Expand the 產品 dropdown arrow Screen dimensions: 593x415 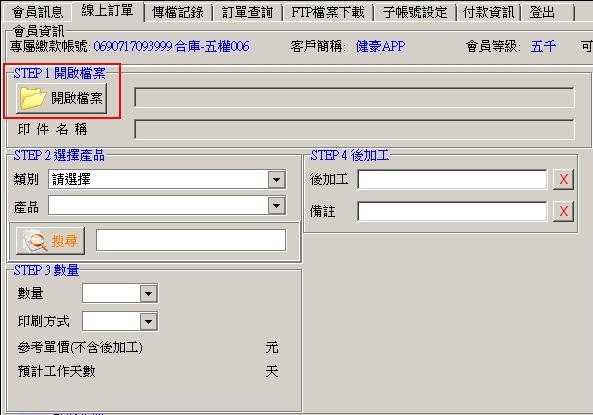point(277,205)
